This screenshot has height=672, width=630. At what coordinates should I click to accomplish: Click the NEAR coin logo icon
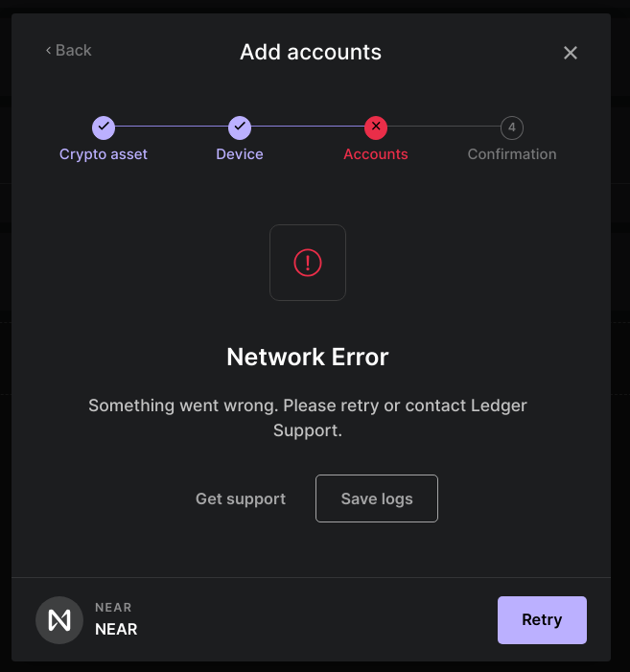tap(59, 620)
